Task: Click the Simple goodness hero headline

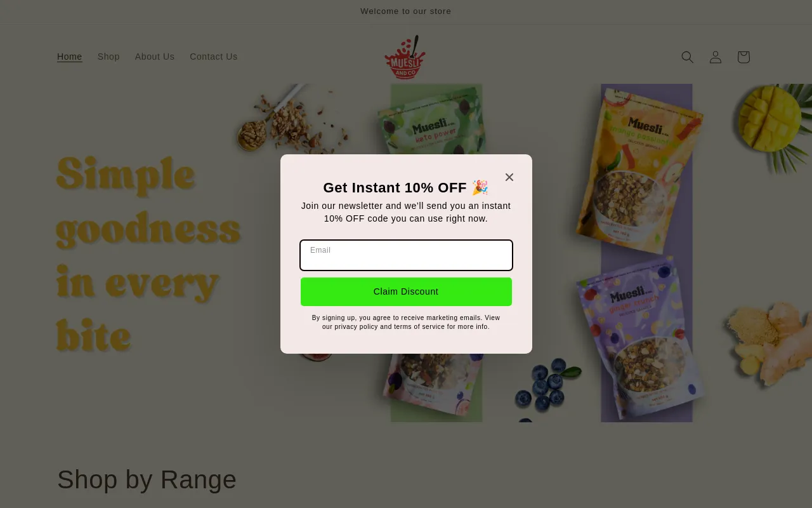Action: pyautogui.click(x=149, y=254)
